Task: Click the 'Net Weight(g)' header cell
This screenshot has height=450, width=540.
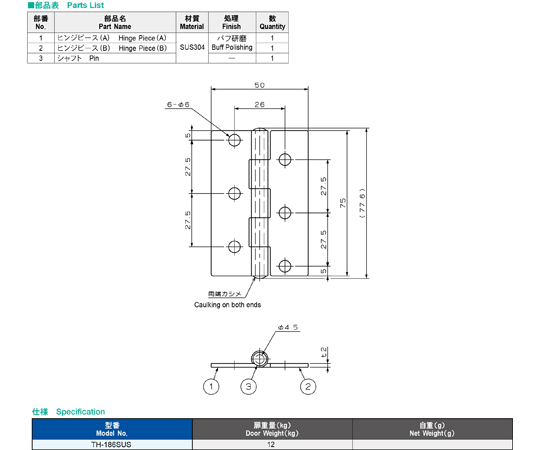Action: [432, 429]
